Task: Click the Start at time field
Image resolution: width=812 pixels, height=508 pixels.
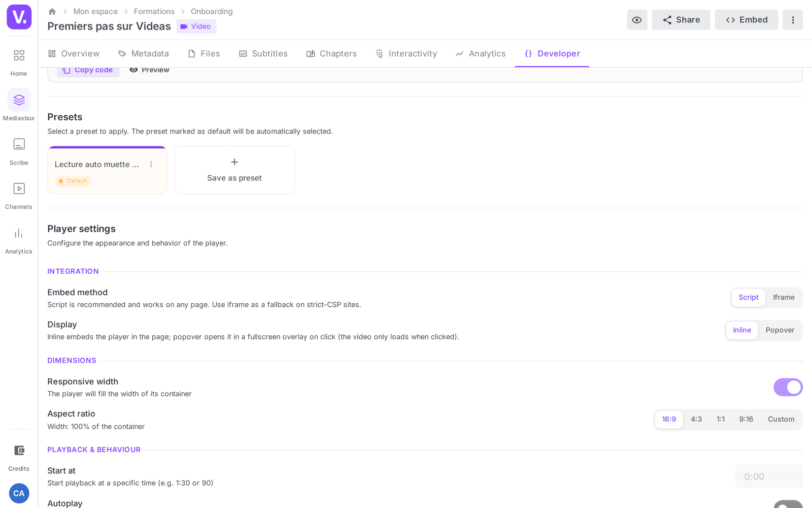Action: tap(769, 477)
